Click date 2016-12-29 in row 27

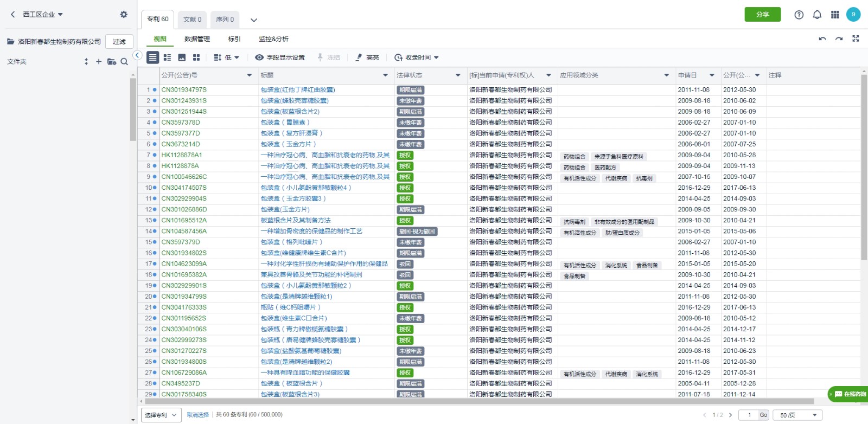(694, 373)
